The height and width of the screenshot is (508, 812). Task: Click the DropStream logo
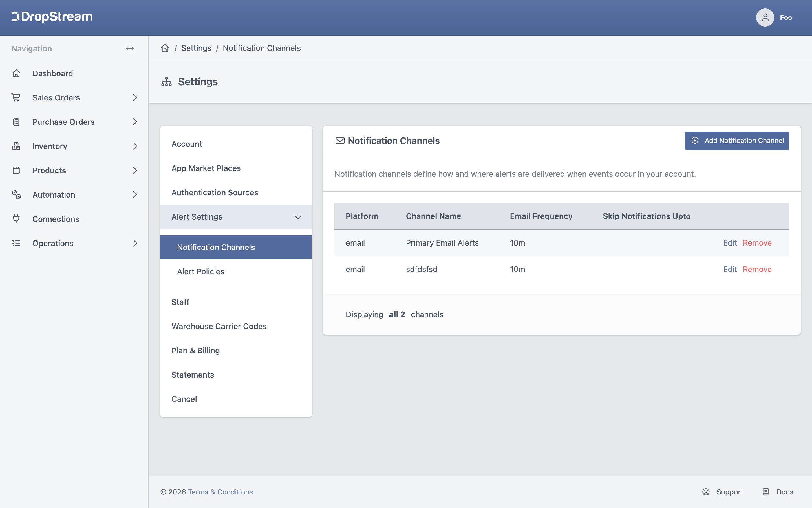click(x=52, y=17)
